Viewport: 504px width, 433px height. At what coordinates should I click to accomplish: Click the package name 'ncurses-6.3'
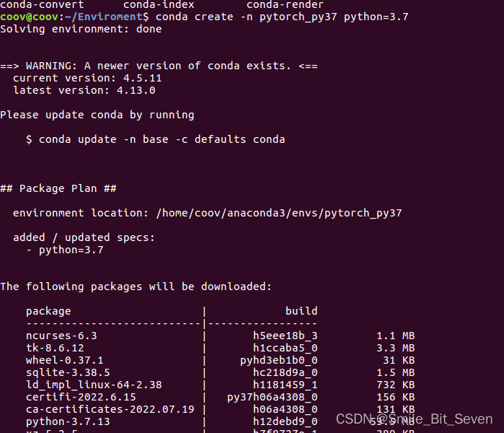(61, 336)
